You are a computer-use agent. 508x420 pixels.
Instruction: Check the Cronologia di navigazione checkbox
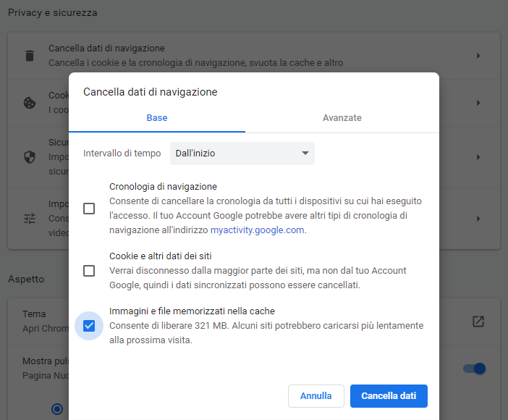coord(89,209)
